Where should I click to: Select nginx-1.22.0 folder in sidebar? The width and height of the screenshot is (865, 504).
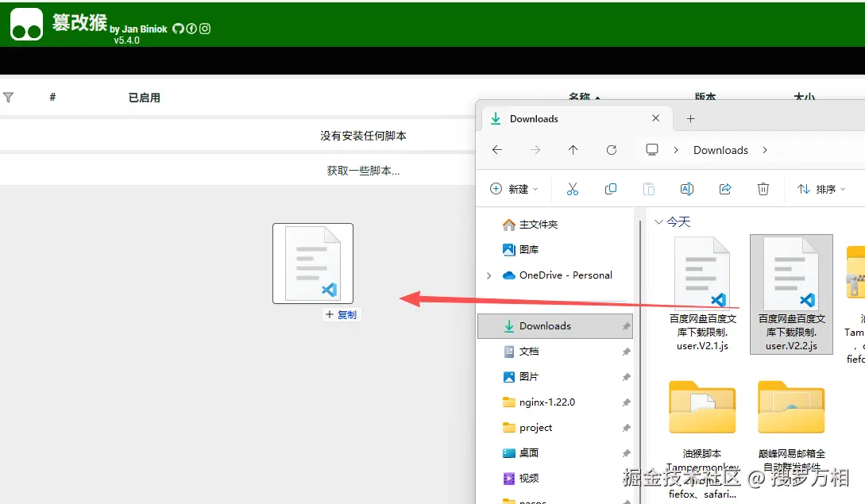(x=539, y=402)
